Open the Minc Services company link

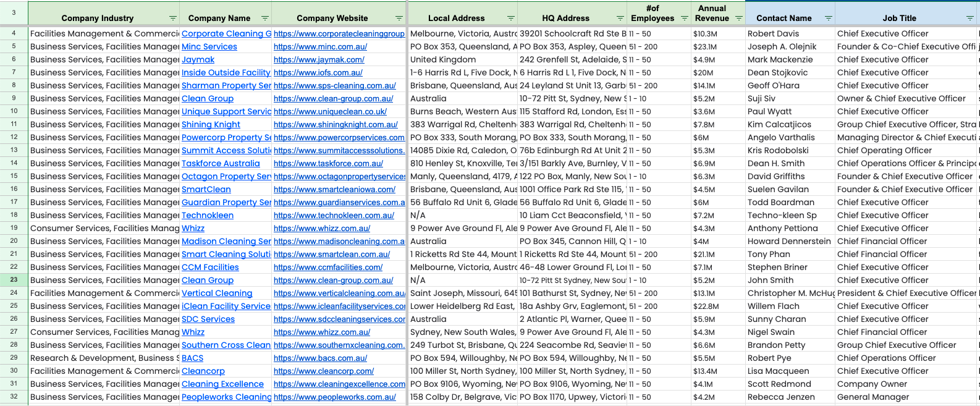point(209,47)
